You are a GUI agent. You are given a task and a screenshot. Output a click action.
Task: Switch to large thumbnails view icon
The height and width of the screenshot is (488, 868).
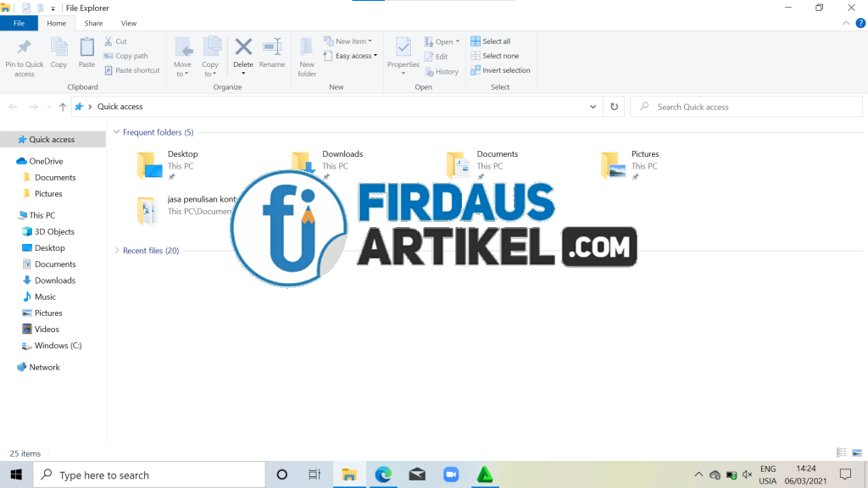[857, 452]
